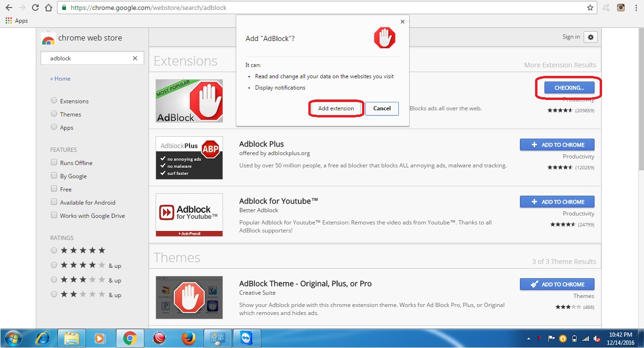
Task: Select the Themes radio filter
Action: click(54, 114)
